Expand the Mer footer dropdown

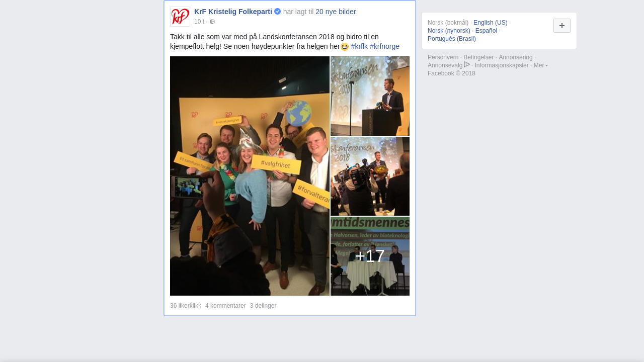click(x=540, y=65)
